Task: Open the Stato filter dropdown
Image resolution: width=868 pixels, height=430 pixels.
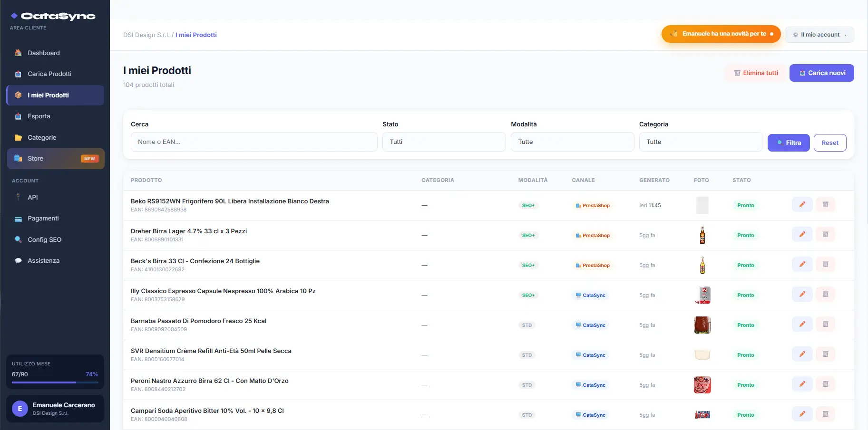Action: pos(444,142)
